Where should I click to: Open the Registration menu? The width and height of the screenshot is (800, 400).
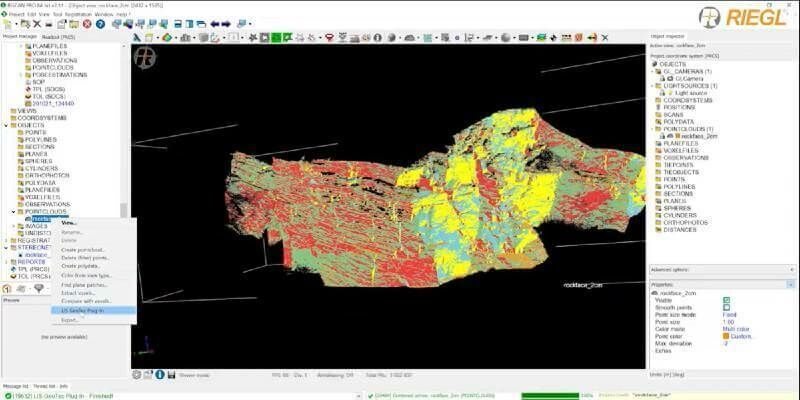pos(78,14)
